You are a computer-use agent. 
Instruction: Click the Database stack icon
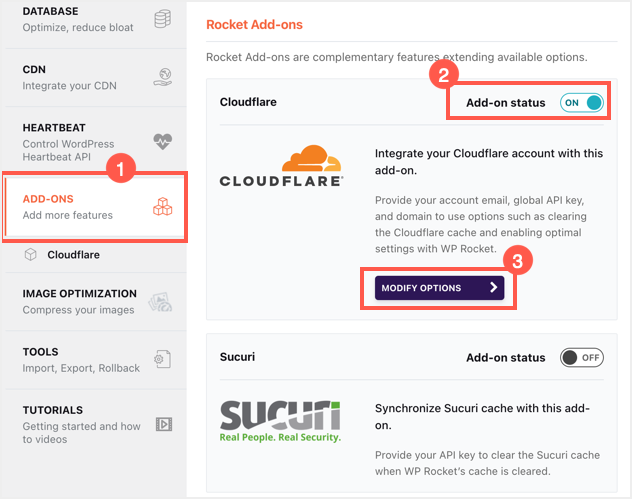(x=163, y=19)
